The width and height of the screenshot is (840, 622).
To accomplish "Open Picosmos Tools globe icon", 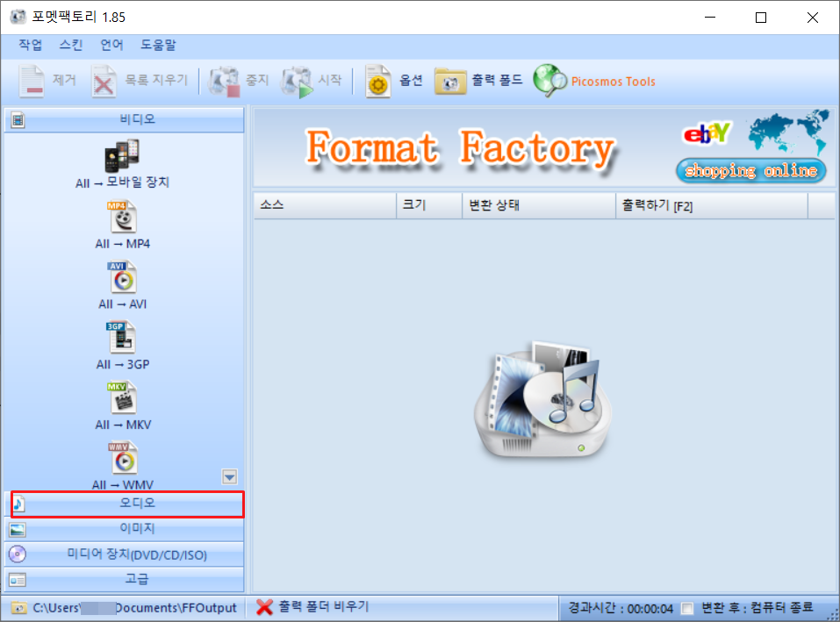I will click(x=549, y=81).
